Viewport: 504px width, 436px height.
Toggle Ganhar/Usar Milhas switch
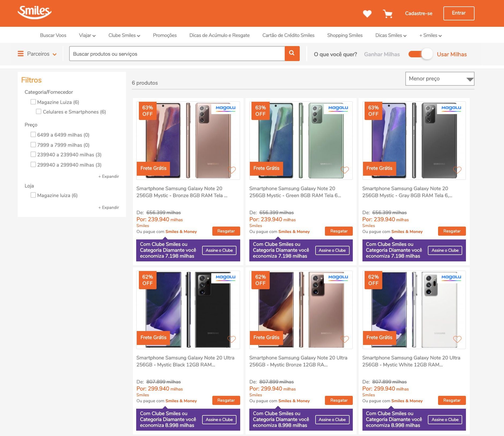(x=420, y=54)
